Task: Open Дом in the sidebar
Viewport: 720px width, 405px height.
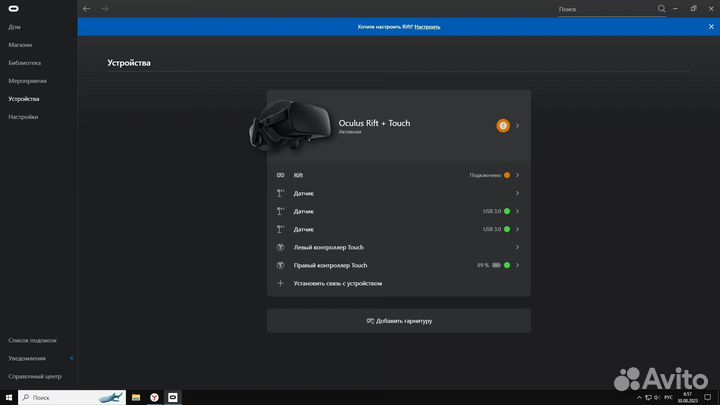Action: point(14,27)
